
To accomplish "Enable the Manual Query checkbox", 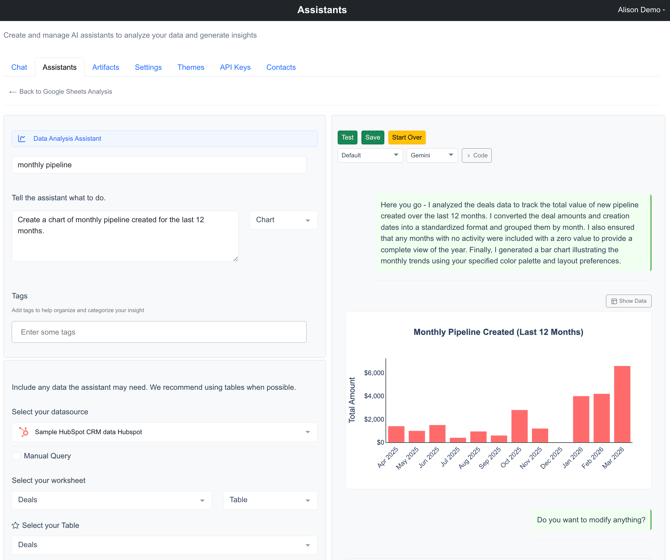I will (17, 456).
